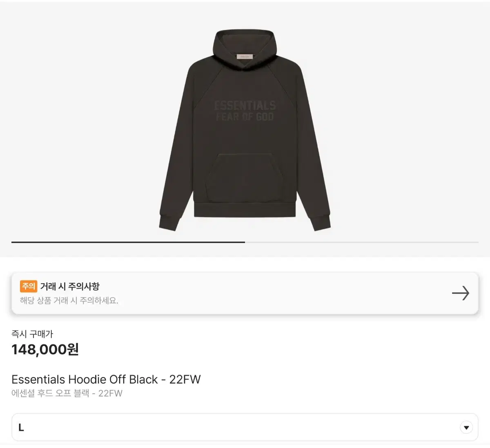The height and width of the screenshot is (448, 490).
Task: Open the Off Black hoodie product image
Action: click(x=245, y=131)
